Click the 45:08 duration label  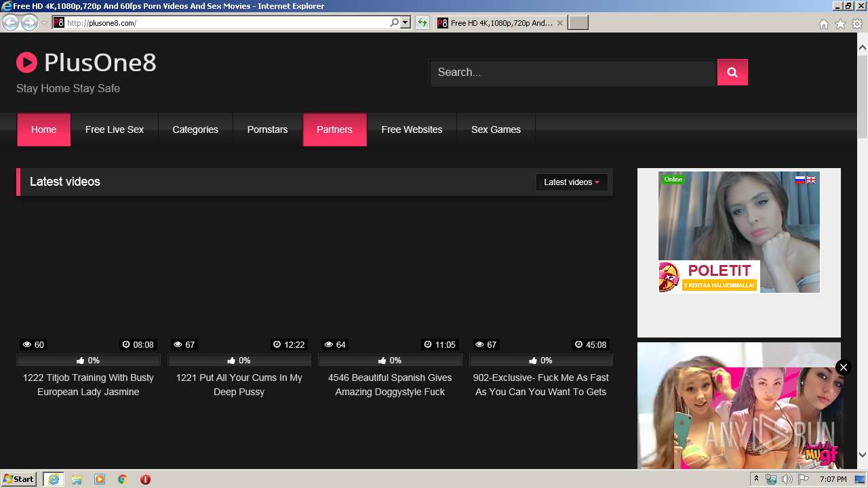591,344
